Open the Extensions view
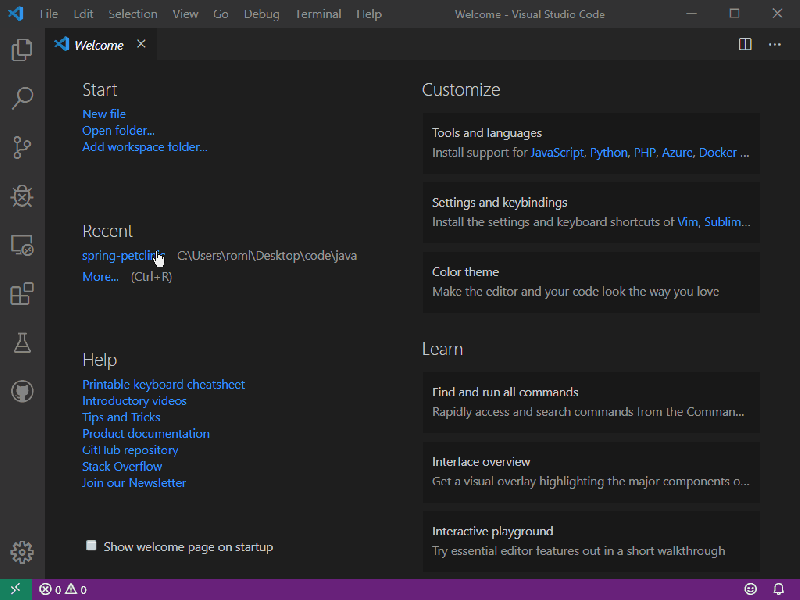 (x=22, y=293)
